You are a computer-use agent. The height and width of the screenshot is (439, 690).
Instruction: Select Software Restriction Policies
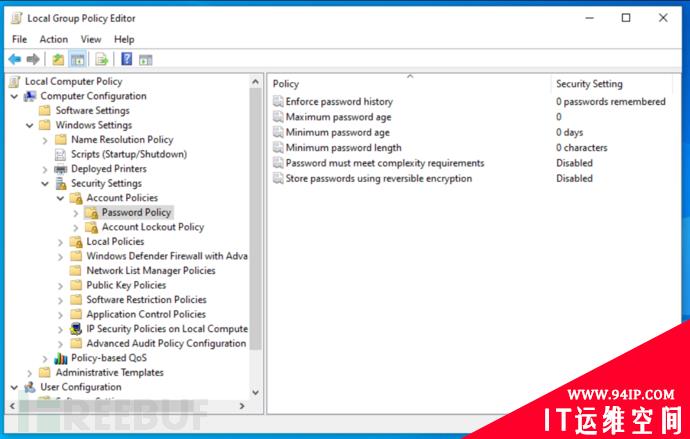(x=146, y=300)
